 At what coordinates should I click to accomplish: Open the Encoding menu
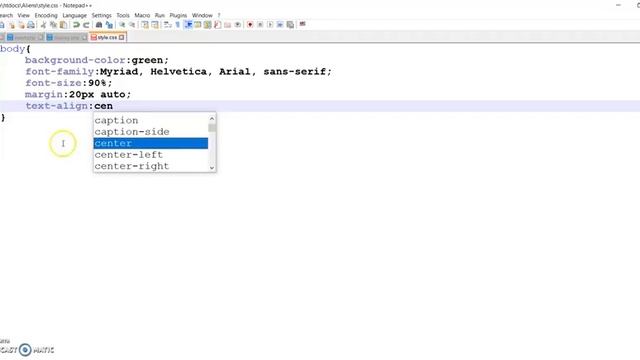(x=46, y=15)
